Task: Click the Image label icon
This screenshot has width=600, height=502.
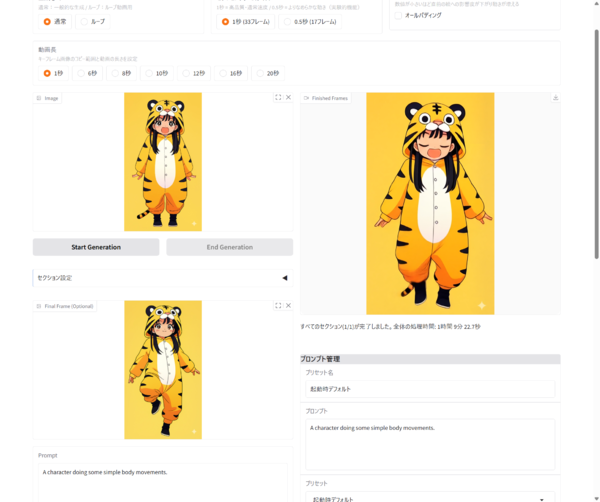Action: tap(39, 98)
